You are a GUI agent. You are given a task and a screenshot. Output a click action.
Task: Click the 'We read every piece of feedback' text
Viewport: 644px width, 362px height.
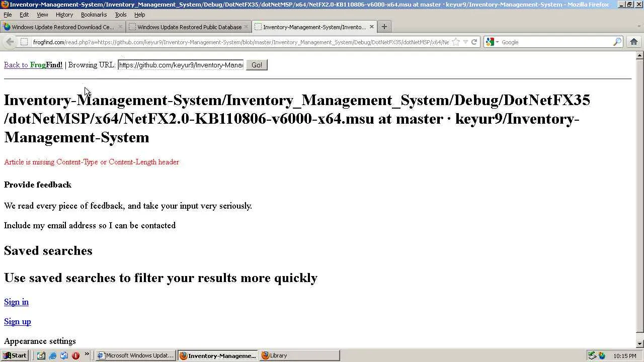click(128, 206)
